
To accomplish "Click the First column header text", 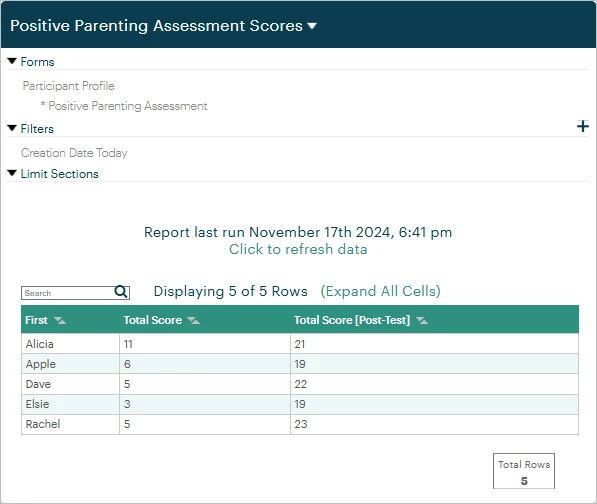I will pos(37,320).
